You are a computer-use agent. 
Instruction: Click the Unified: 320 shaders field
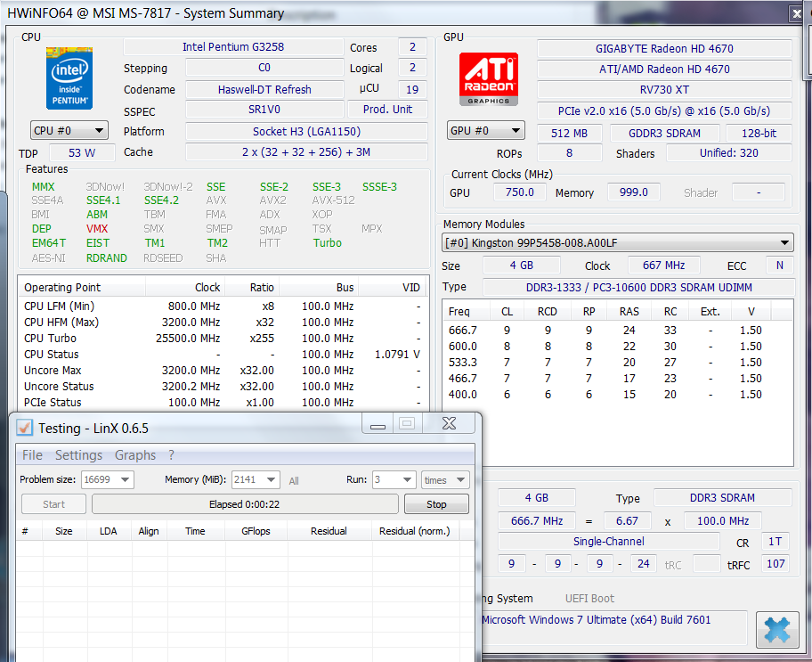click(728, 153)
